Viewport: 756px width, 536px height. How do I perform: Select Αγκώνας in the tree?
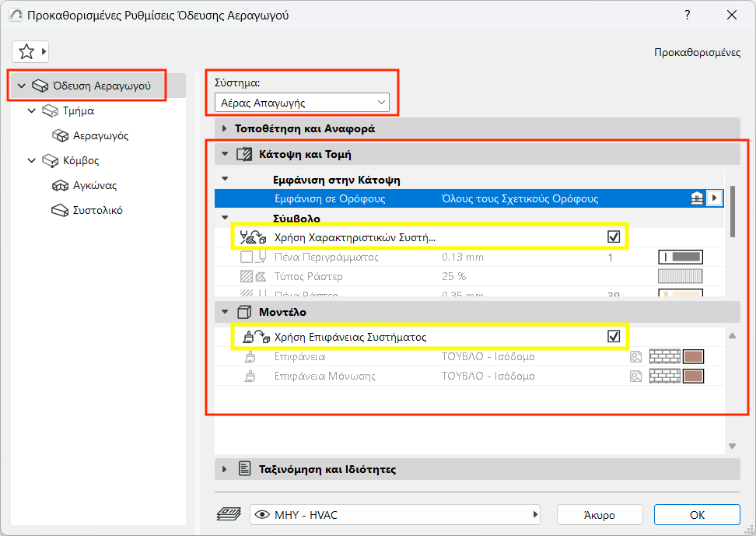click(x=95, y=186)
